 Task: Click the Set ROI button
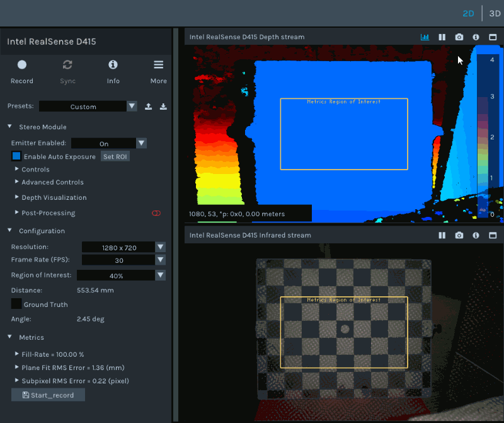click(x=115, y=156)
